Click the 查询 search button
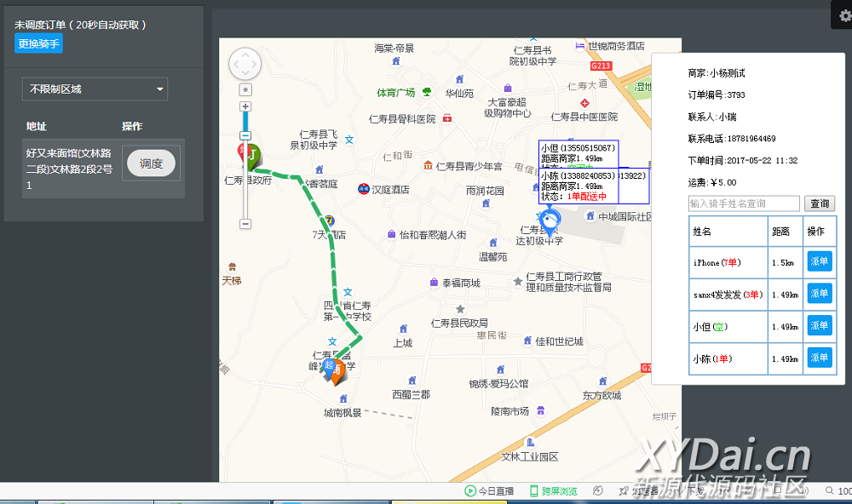The image size is (852, 504). click(819, 204)
